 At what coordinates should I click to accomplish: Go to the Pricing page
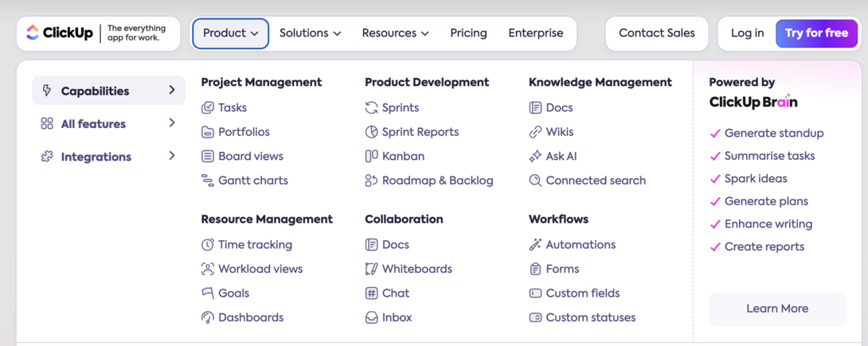(x=468, y=33)
